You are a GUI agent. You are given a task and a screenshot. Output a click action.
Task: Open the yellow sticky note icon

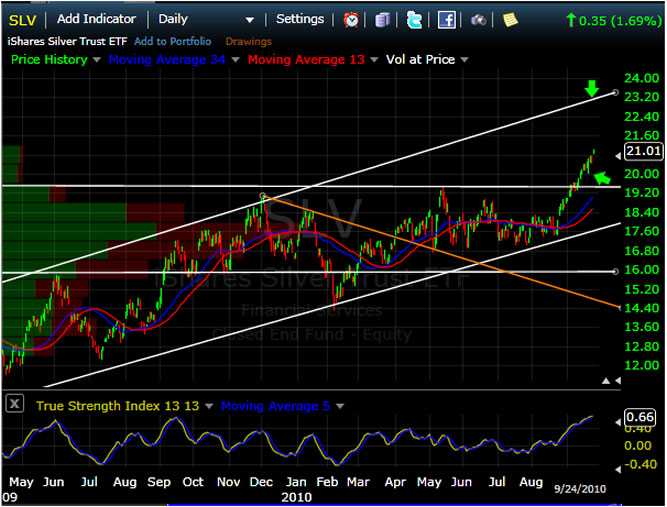[511, 19]
